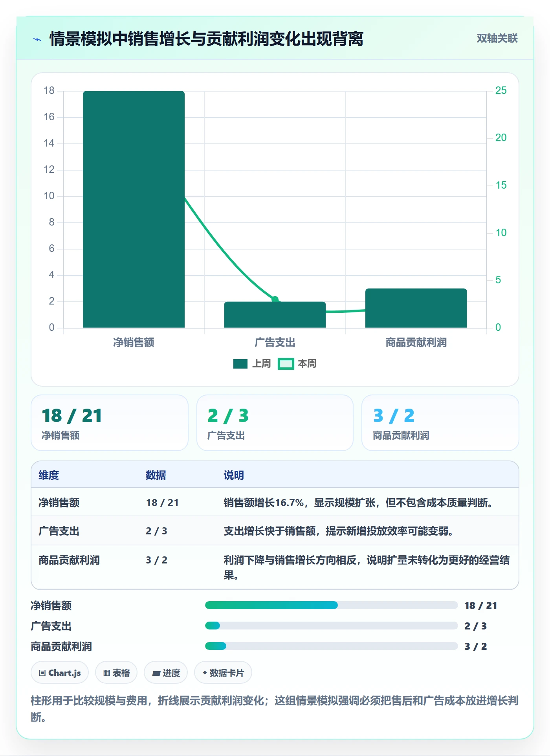550x756 pixels.
Task: Click the footnote starting 柱形用于比较规模与费用
Action: [x=275, y=709]
